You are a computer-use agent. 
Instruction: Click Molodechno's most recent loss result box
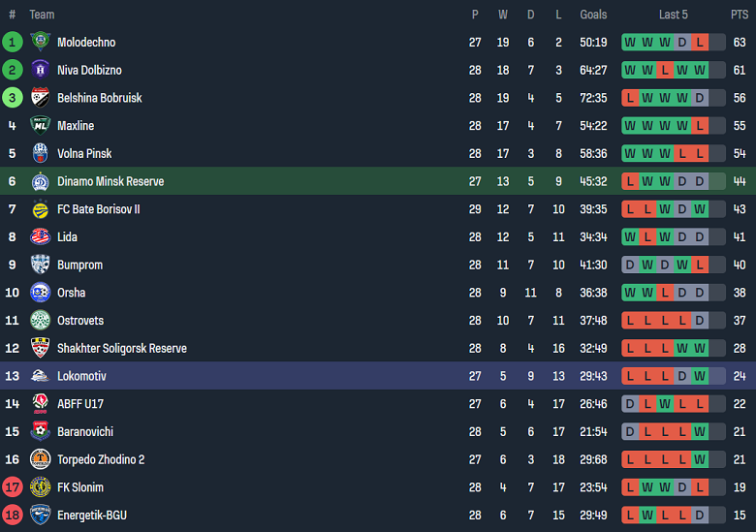pos(700,42)
